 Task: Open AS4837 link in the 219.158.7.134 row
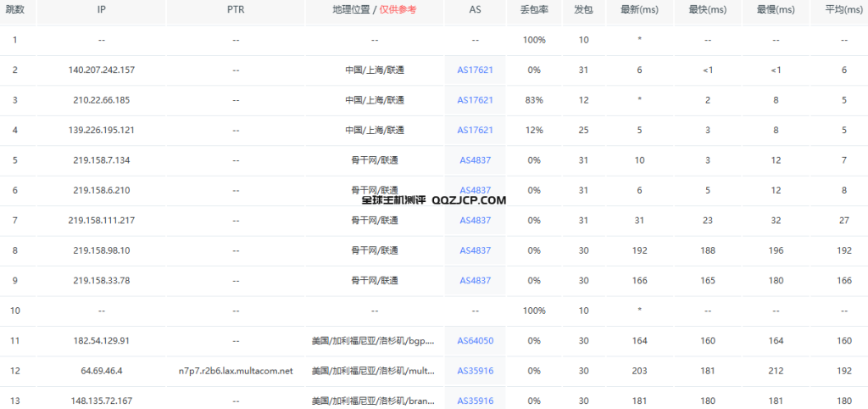pos(475,160)
